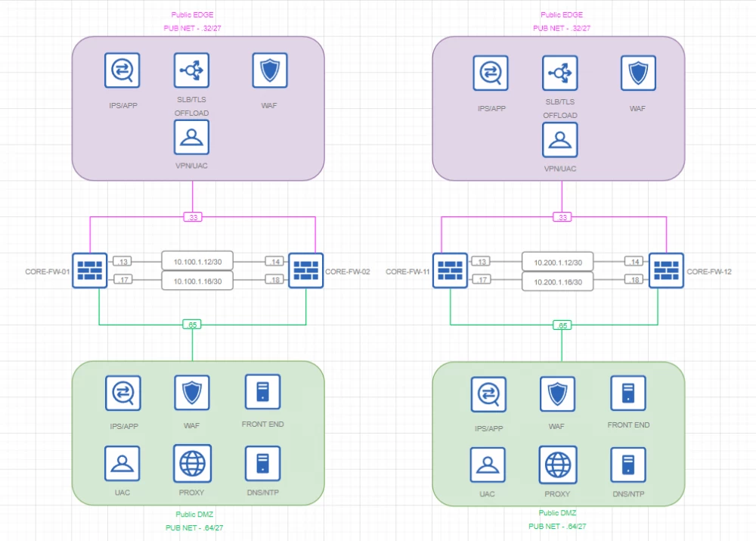Select the CORE-FW-01 firewall icon
Viewport: 756px width, 541px height.
coord(89,270)
